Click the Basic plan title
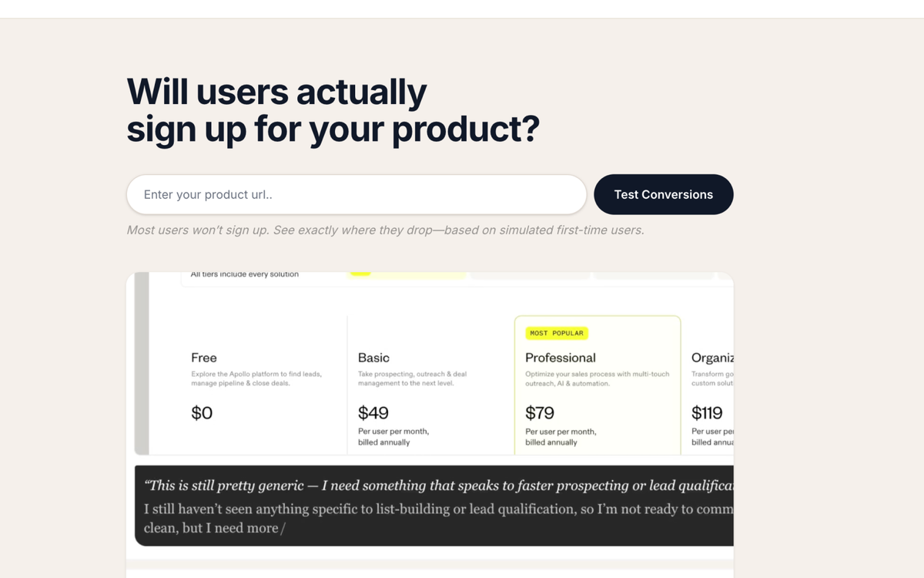This screenshot has width=924, height=578. click(373, 358)
